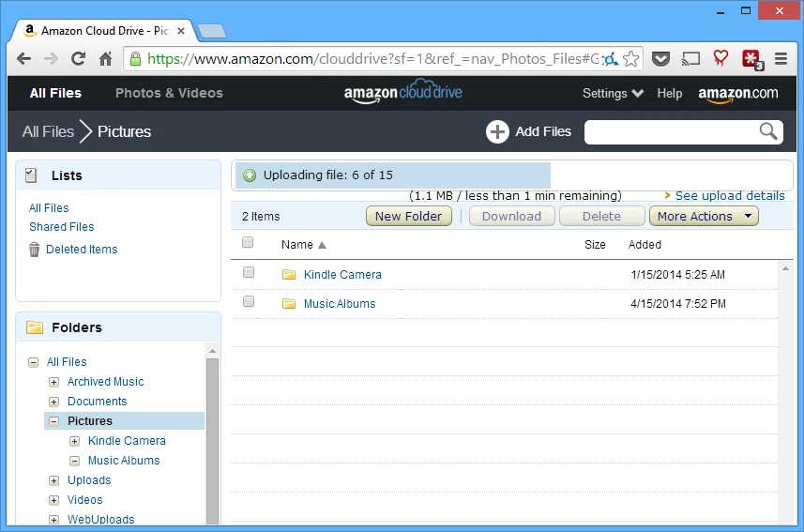
Task: Click the Deleted Items trash can icon
Action: (34, 250)
